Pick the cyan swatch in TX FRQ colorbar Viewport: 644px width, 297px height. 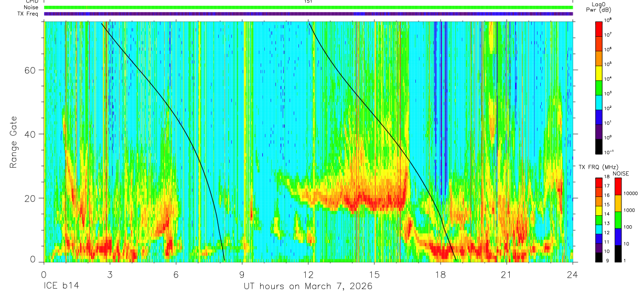click(x=599, y=229)
